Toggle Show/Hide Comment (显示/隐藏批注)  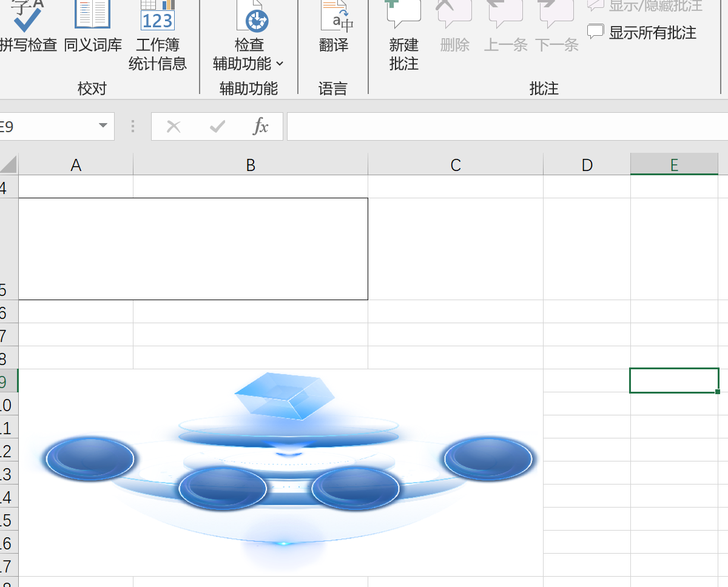point(647,5)
